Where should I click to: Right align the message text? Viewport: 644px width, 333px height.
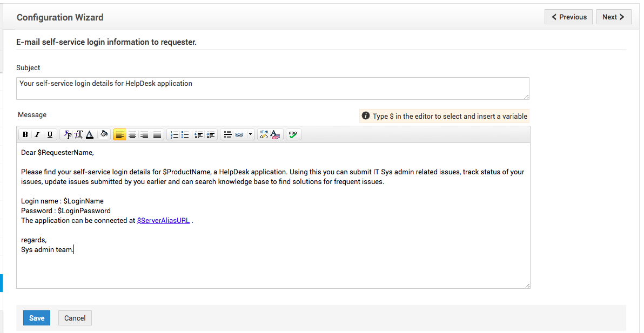144,135
